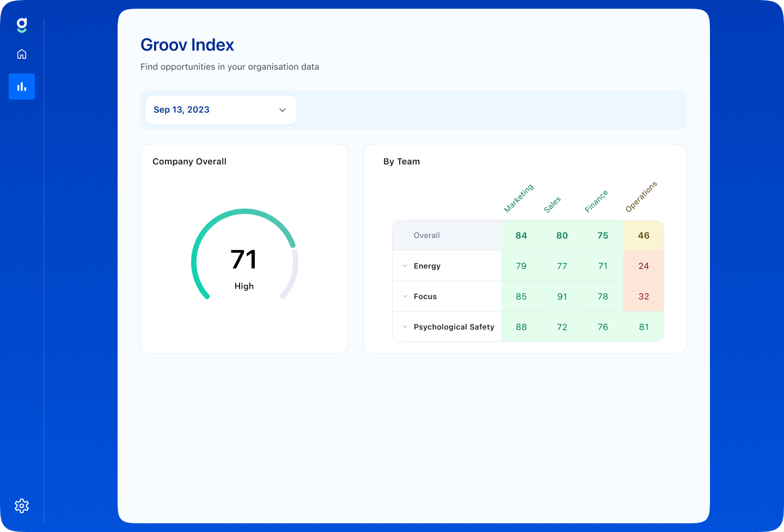Image resolution: width=784 pixels, height=532 pixels.
Task: Click the By Team panel title
Action: [401, 161]
